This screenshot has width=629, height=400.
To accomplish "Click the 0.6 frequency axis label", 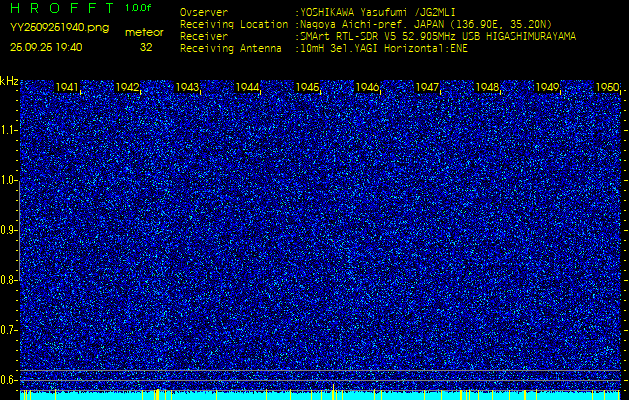I will 9,379.
